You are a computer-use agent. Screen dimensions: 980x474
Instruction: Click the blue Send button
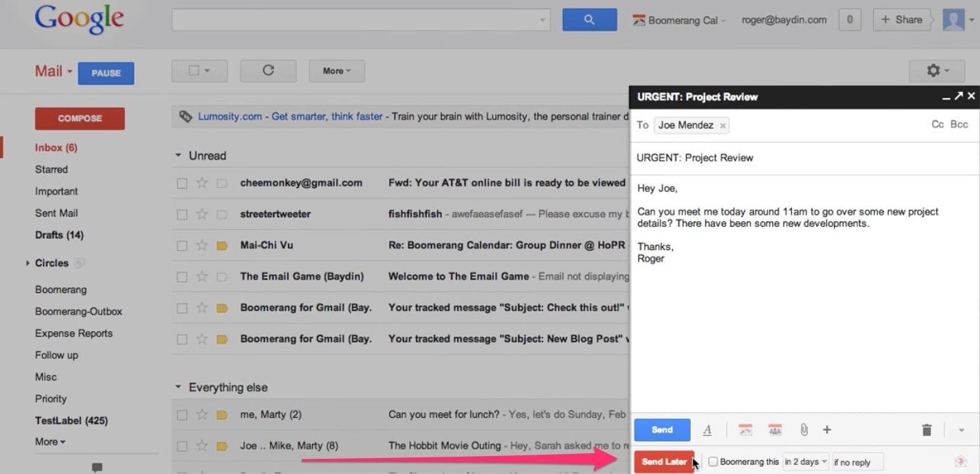click(x=662, y=430)
